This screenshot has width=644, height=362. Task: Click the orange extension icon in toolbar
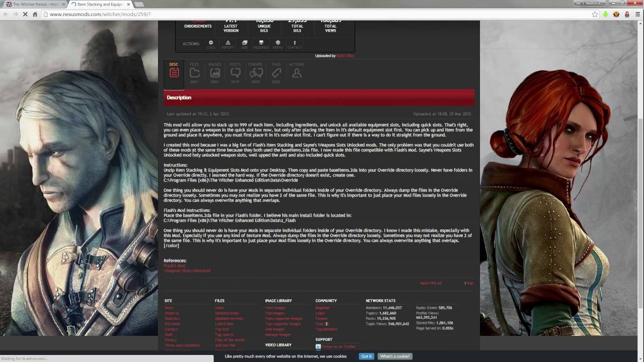616,14
